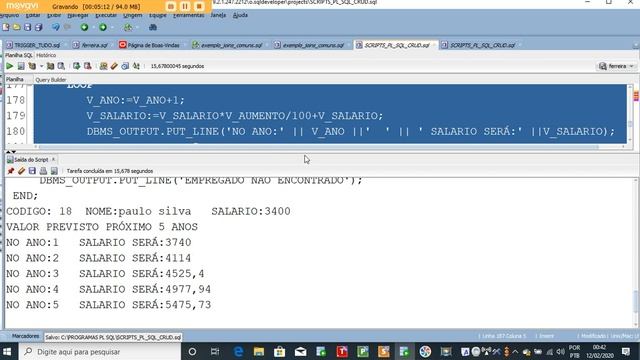
Task: Switch to TRIGGER_TUDO.sql tab
Action: 36,45
